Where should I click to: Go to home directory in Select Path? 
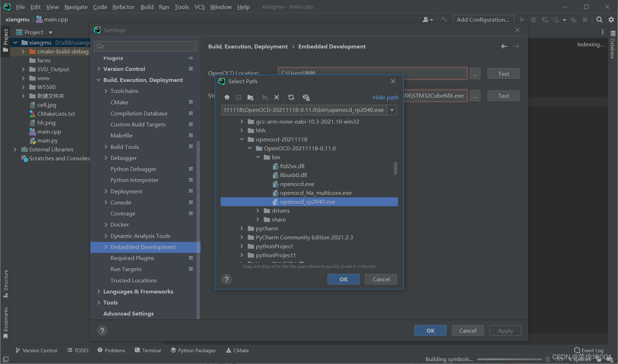tap(227, 97)
